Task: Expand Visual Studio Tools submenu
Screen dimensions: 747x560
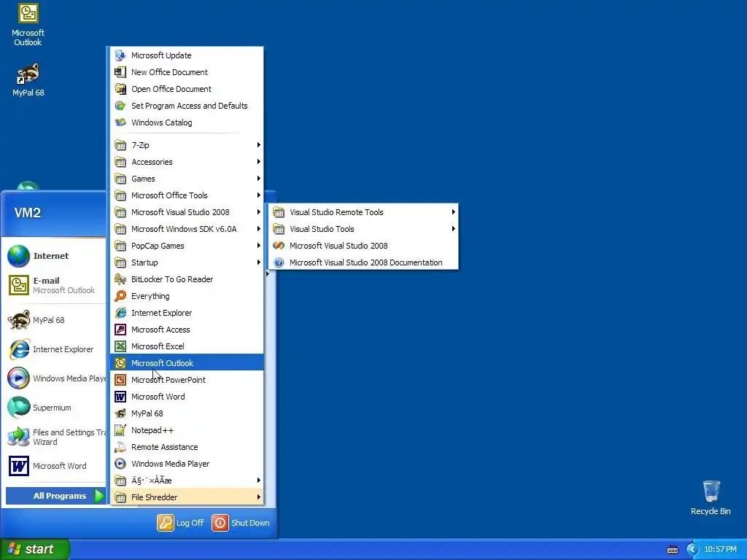Action: (x=363, y=229)
